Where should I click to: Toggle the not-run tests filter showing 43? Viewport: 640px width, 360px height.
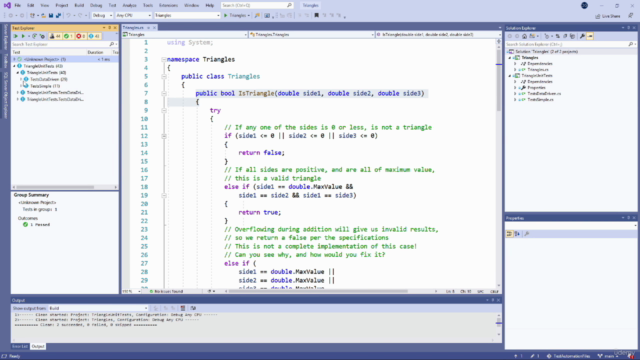pos(94,36)
